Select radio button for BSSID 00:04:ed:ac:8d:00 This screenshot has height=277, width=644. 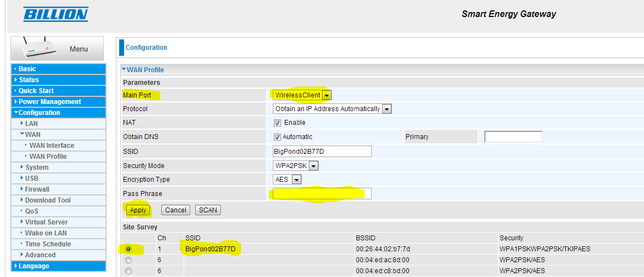tap(128, 260)
